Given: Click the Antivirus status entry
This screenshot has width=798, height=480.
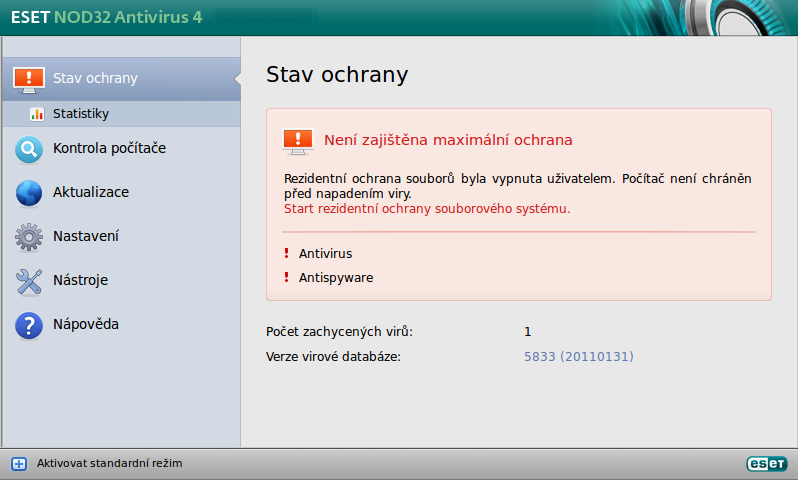Looking at the screenshot, I should coord(325,253).
